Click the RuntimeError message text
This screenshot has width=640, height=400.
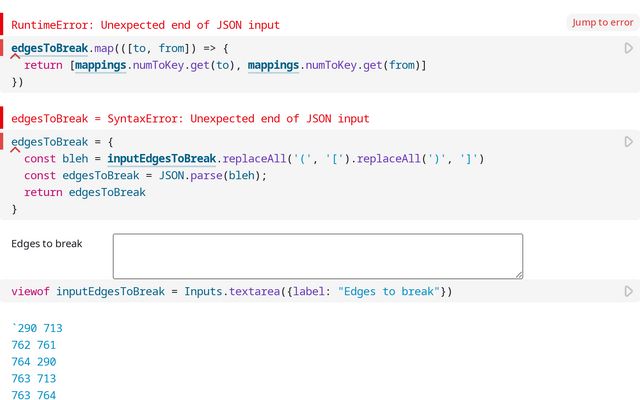coord(146,24)
